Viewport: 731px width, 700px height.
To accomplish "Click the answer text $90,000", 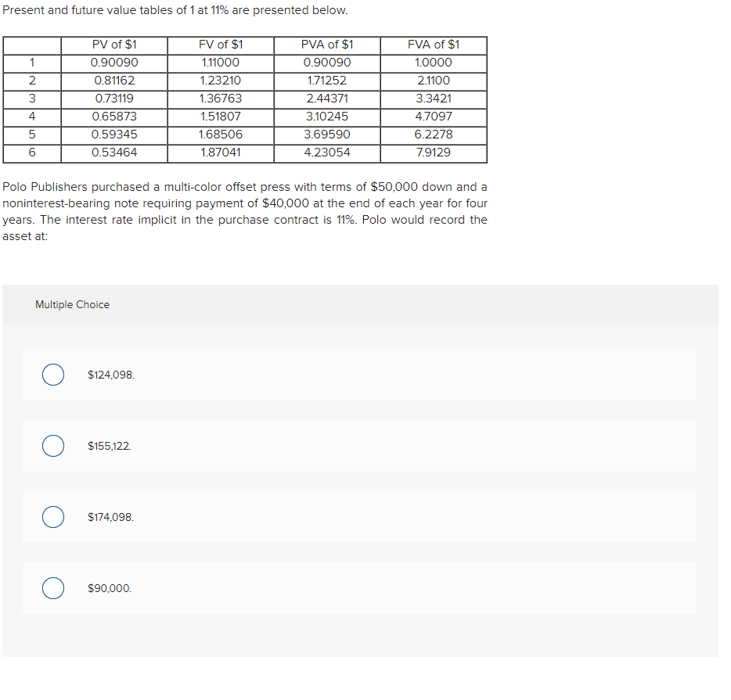I will (107, 588).
